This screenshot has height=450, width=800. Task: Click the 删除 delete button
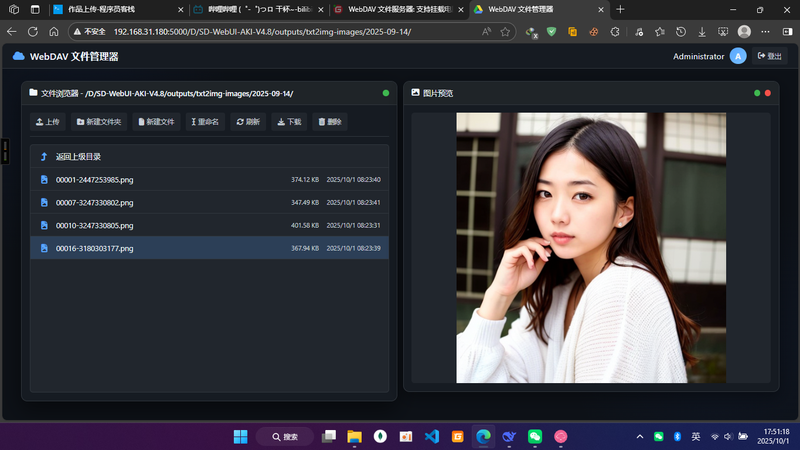(x=330, y=122)
